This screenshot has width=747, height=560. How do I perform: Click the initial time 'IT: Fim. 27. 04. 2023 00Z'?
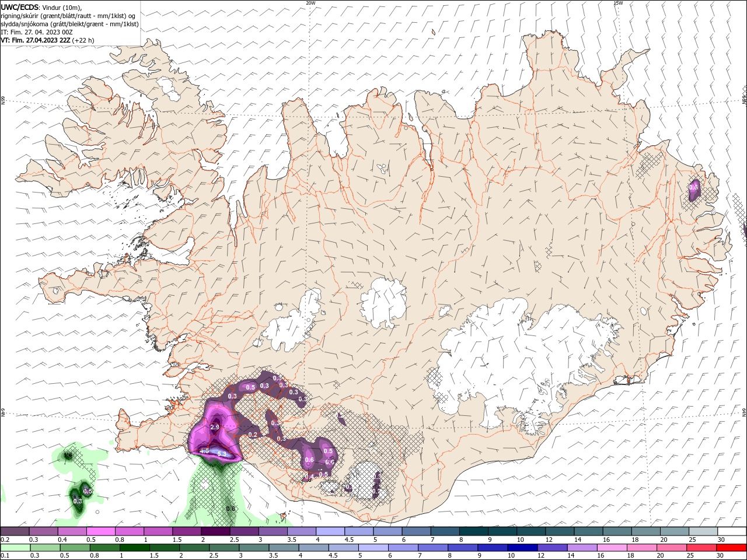point(36,32)
